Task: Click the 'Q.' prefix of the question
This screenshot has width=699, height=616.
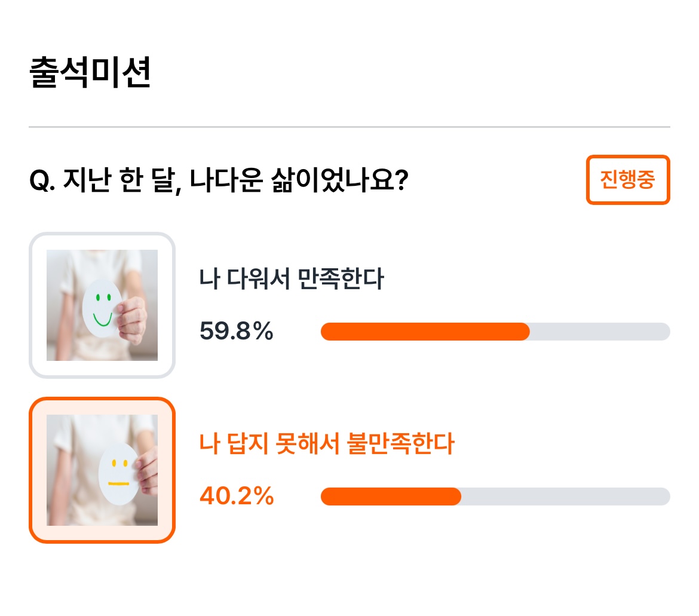Action: pos(42,181)
